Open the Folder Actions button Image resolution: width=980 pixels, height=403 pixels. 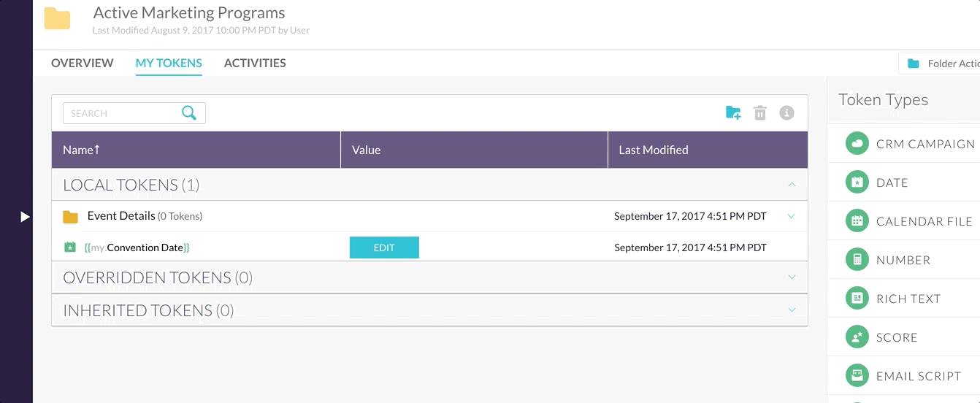click(939, 64)
